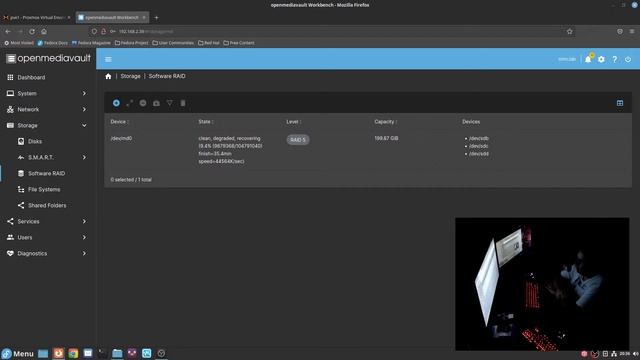Click the site security shield icon
Screen dimensions: 640x360
pyautogui.click(x=94, y=31)
